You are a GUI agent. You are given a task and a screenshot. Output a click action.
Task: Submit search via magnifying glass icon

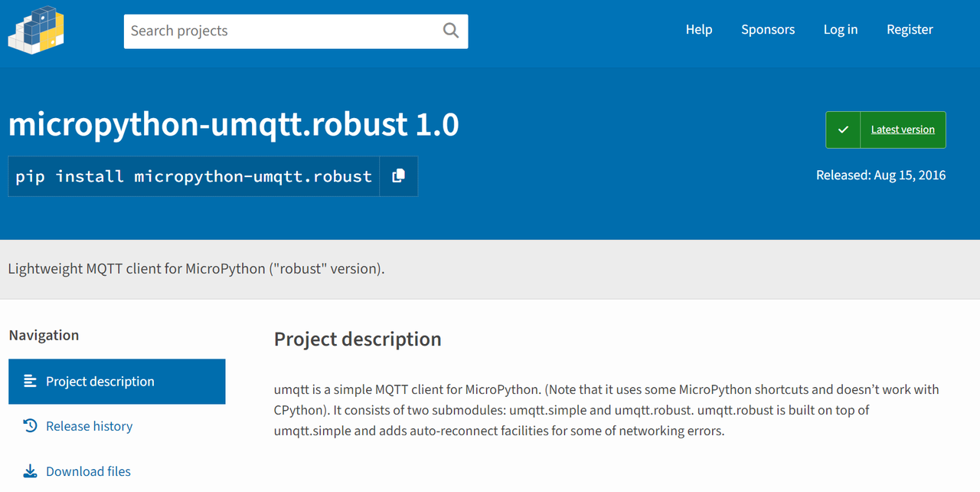[451, 31]
